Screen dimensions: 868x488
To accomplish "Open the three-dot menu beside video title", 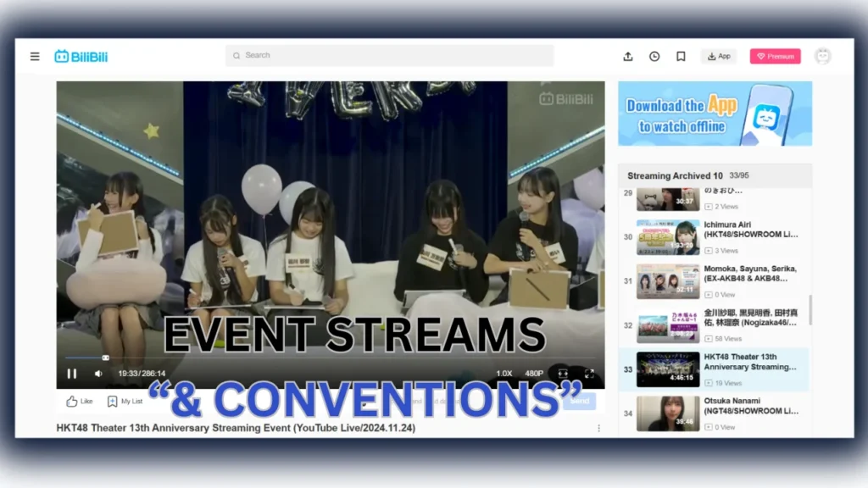I will pos(598,428).
